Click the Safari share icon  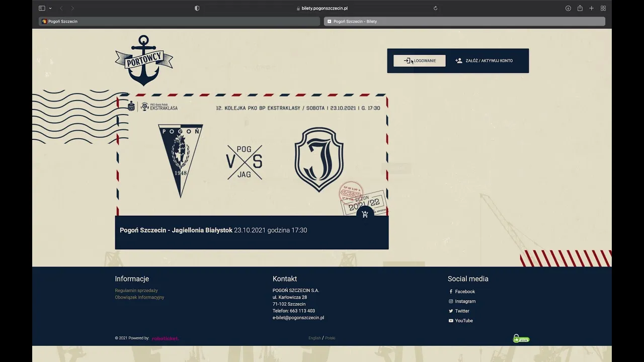click(580, 8)
